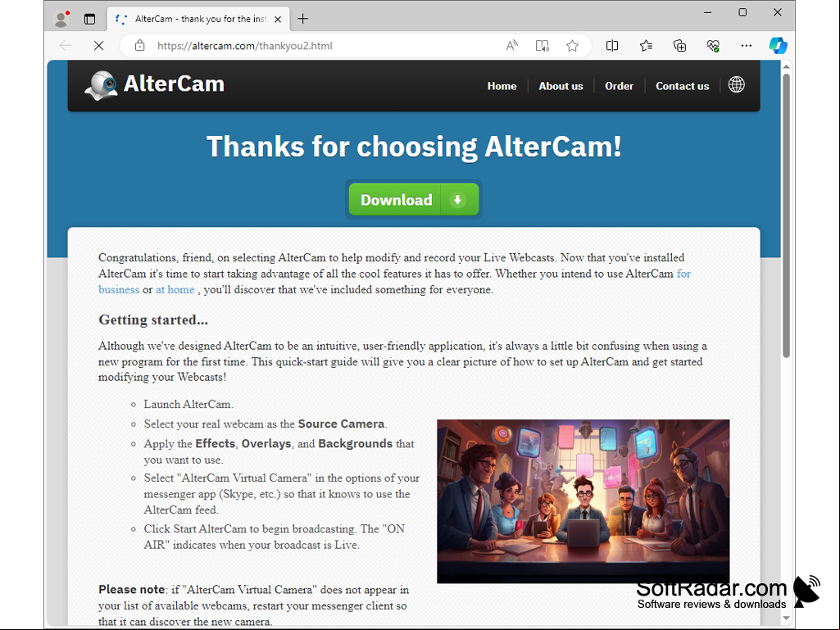Open Browser essentials heart icon

(x=712, y=46)
